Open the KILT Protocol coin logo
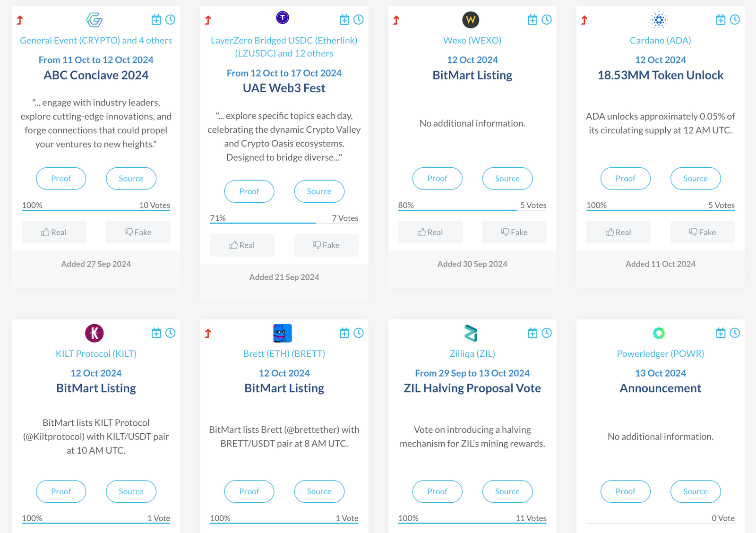The height and width of the screenshot is (533, 756). 94,333
